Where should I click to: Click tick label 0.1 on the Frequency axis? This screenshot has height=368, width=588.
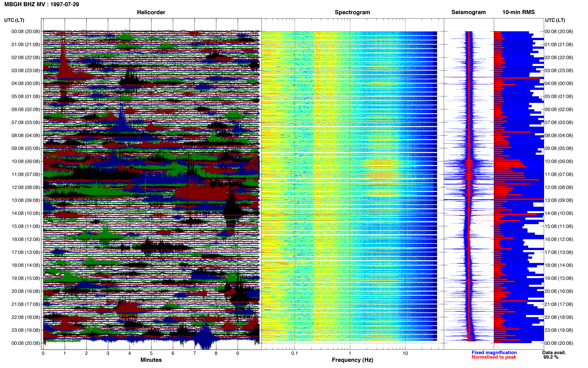[295, 353]
